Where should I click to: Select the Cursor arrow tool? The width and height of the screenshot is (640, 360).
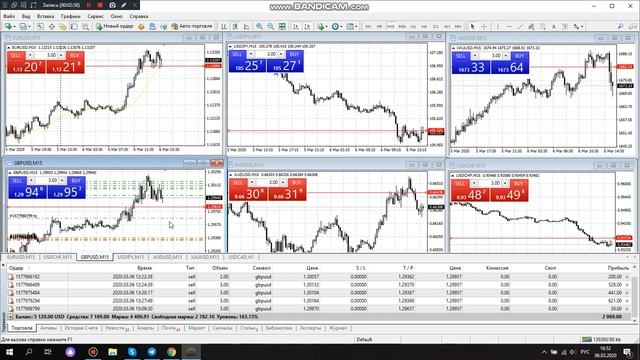click(x=473, y=27)
